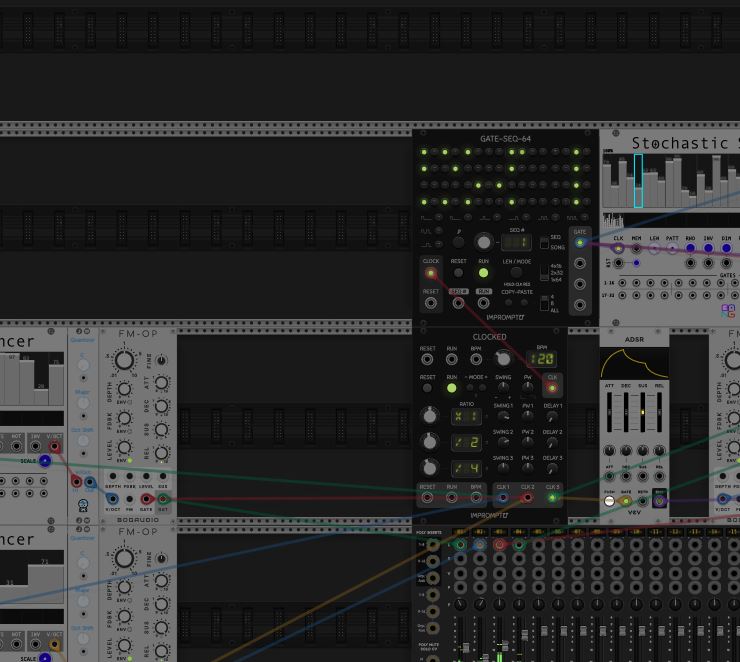Click the MODE minus button on Clocked
Screen dimensions: 740x662
click(470, 387)
